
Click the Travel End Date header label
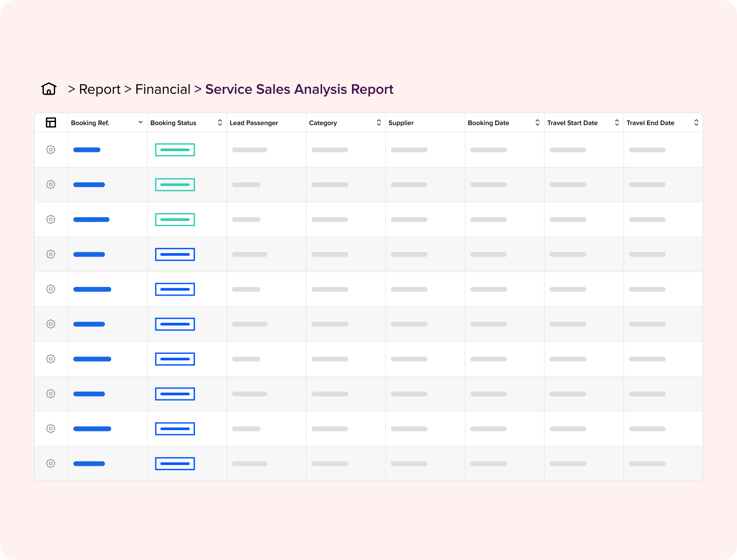coord(650,123)
